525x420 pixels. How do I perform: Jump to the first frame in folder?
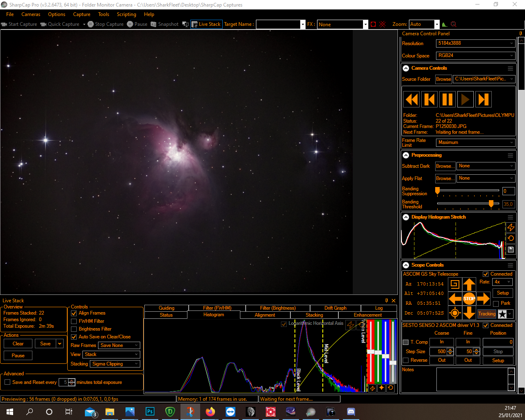click(x=429, y=99)
